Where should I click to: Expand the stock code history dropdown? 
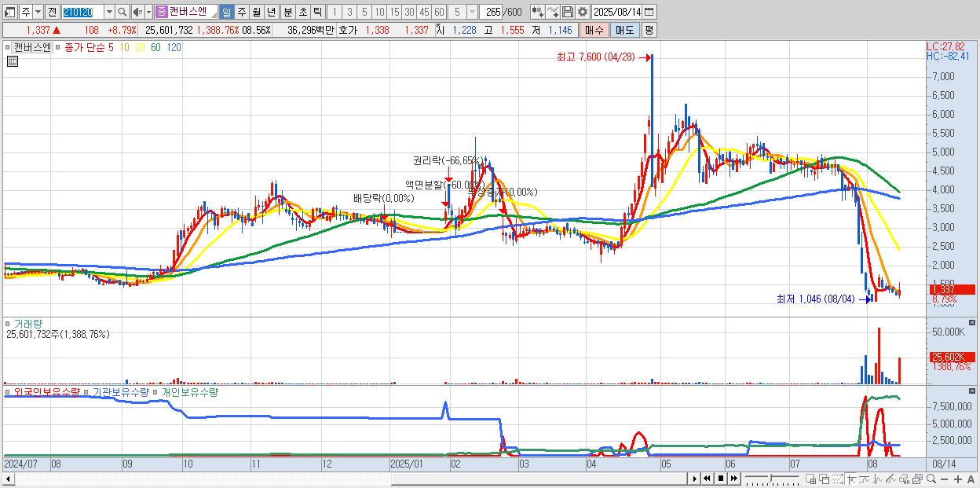tap(109, 12)
